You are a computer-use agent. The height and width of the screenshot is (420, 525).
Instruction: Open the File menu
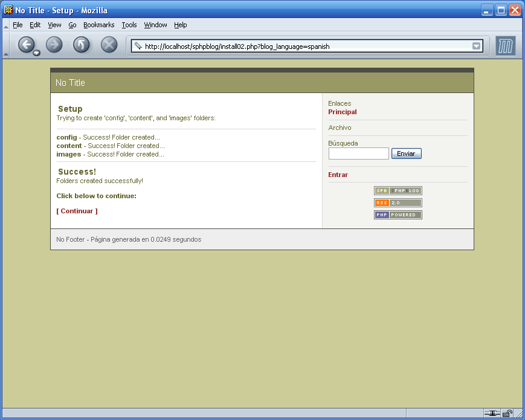pos(18,25)
